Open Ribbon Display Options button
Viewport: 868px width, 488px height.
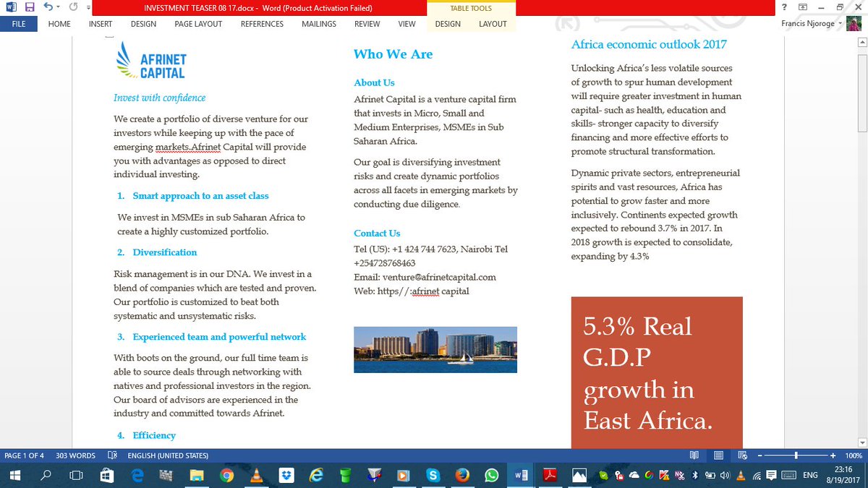tap(803, 7)
